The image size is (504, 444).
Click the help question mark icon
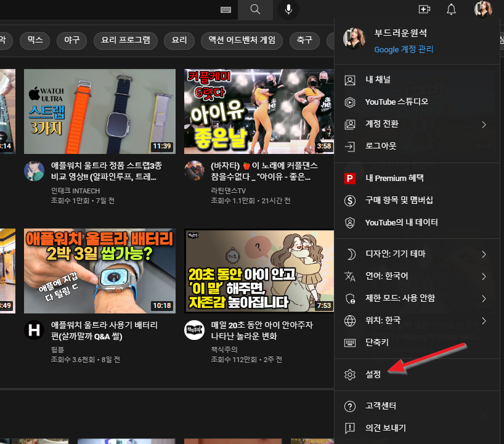(x=350, y=406)
